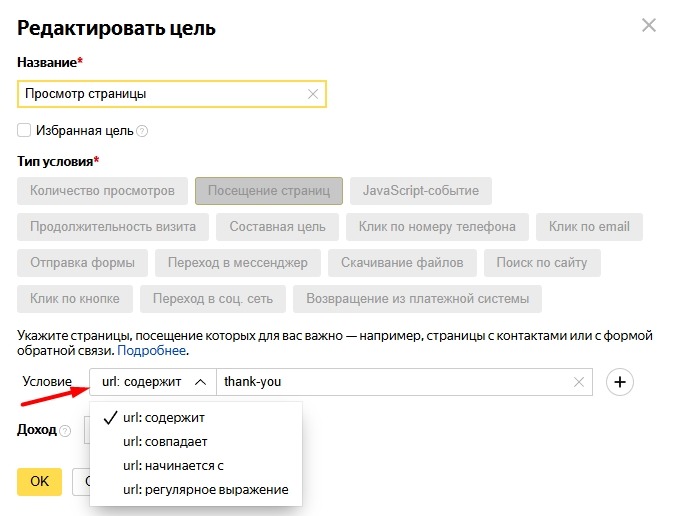This screenshot has height=516, width=677.
Task: Clear the goal name field
Action: 313,94
